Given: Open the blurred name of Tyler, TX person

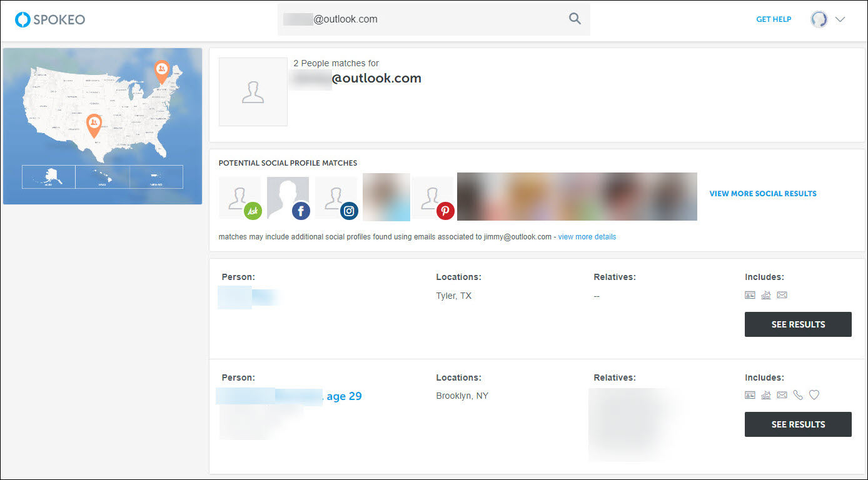Looking at the screenshot, I should point(248,297).
